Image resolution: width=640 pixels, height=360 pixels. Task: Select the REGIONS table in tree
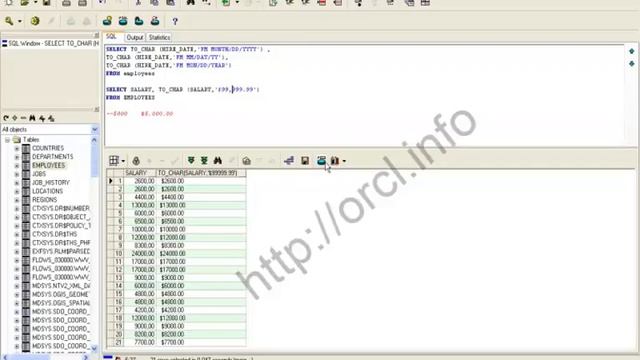(x=44, y=200)
